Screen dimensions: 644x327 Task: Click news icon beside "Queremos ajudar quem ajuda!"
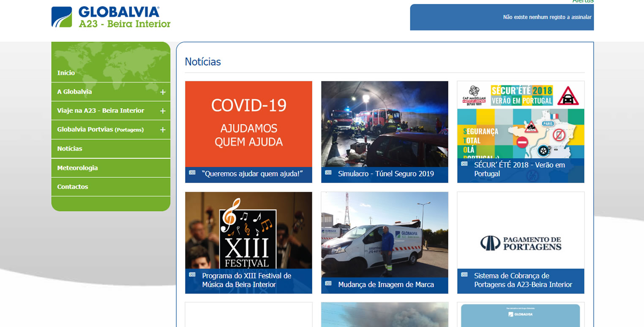(192, 173)
